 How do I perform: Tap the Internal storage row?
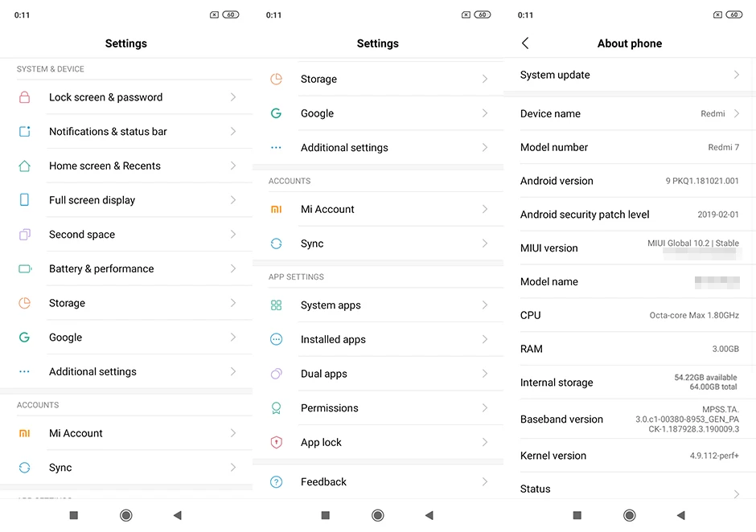(x=629, y=383)
